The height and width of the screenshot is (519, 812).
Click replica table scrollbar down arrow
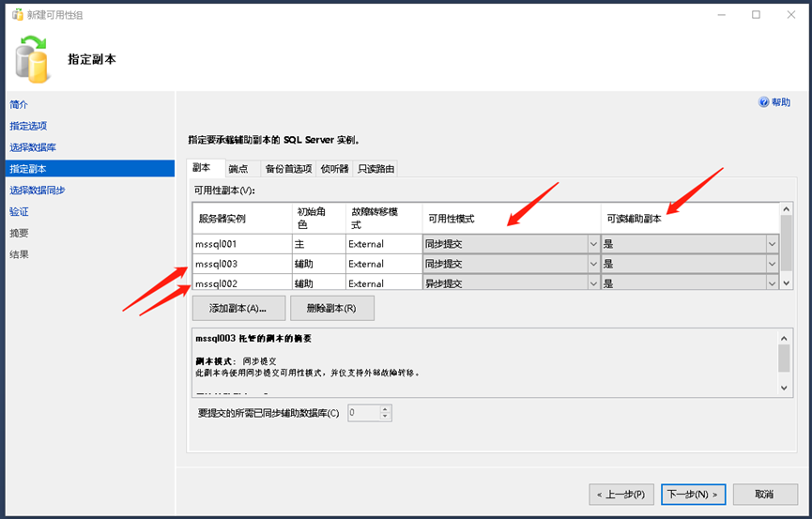(x=786, y=282)
